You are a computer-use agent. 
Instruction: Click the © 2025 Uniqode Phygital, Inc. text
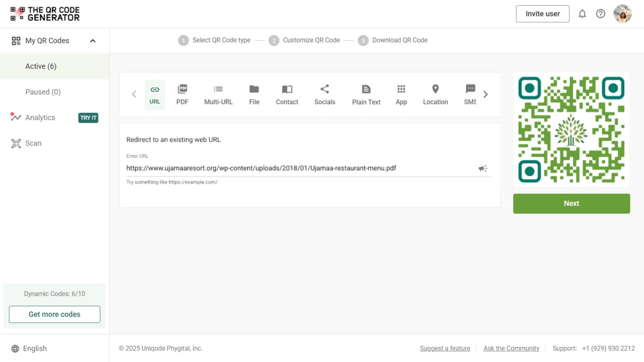161,349
